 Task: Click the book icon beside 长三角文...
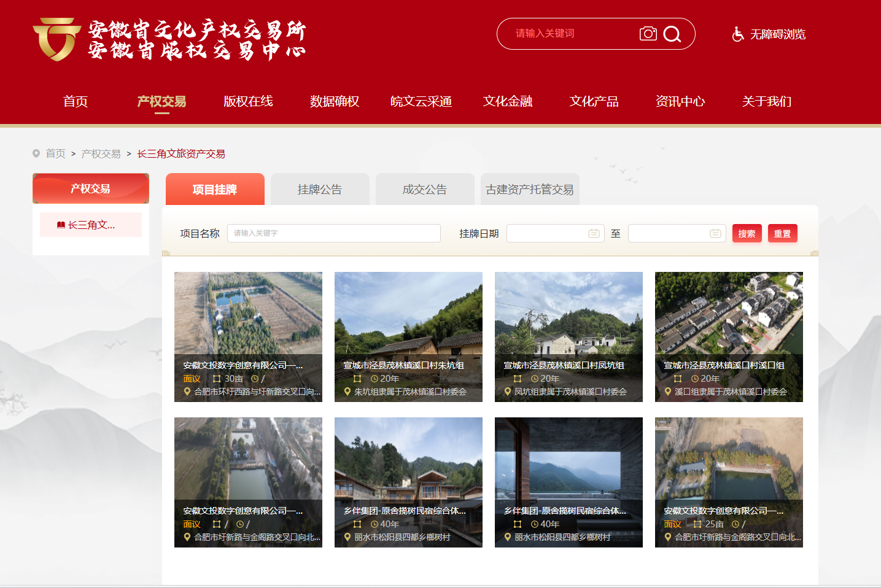[x=61, y=225]
